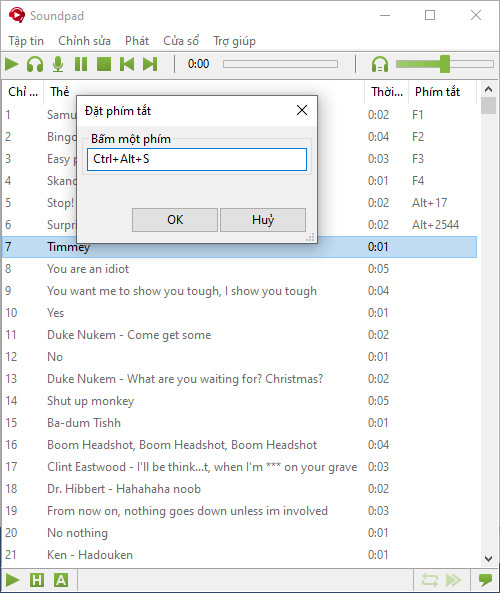The height and width of the screenshot is (593, 500).
Task: Adjust the green volume slider handle
Action: coord(445,64)
